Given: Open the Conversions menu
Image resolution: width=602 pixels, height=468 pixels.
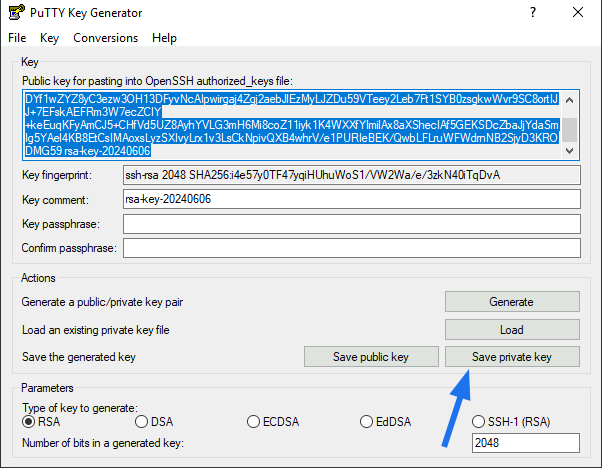Looking at the screenshot, I should 106,38.
